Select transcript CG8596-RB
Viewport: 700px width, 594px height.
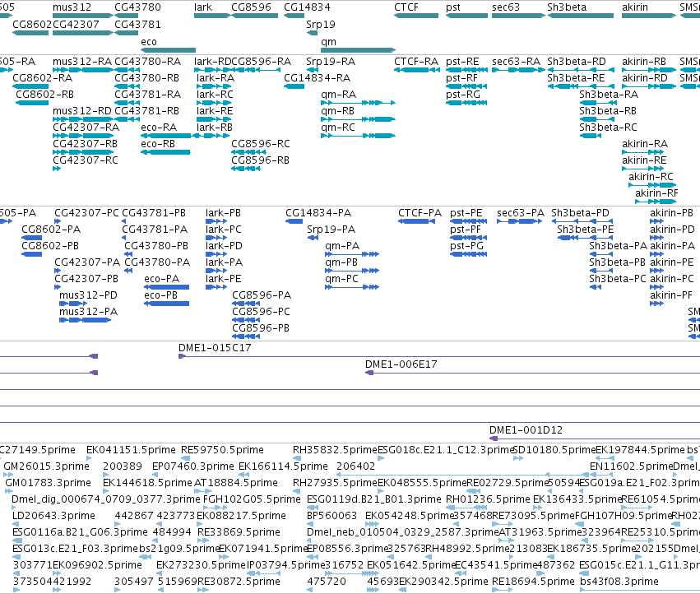(x=260, y=160)
